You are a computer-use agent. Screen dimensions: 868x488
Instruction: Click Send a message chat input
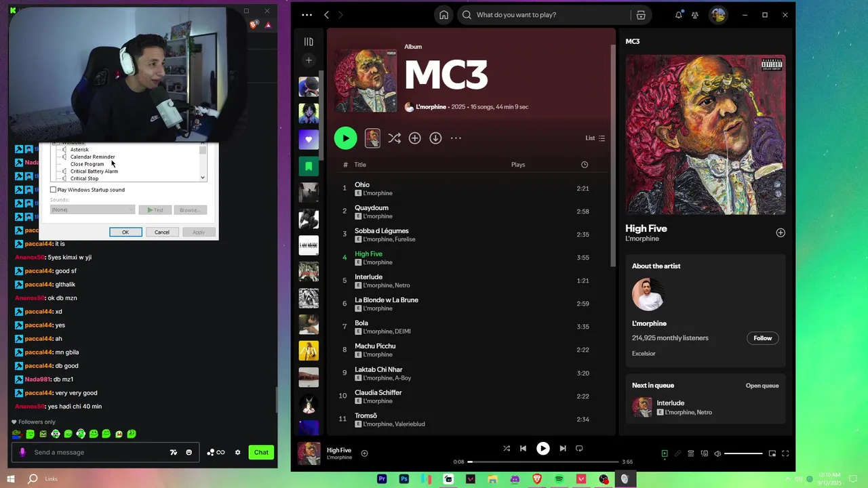point(98,452)
